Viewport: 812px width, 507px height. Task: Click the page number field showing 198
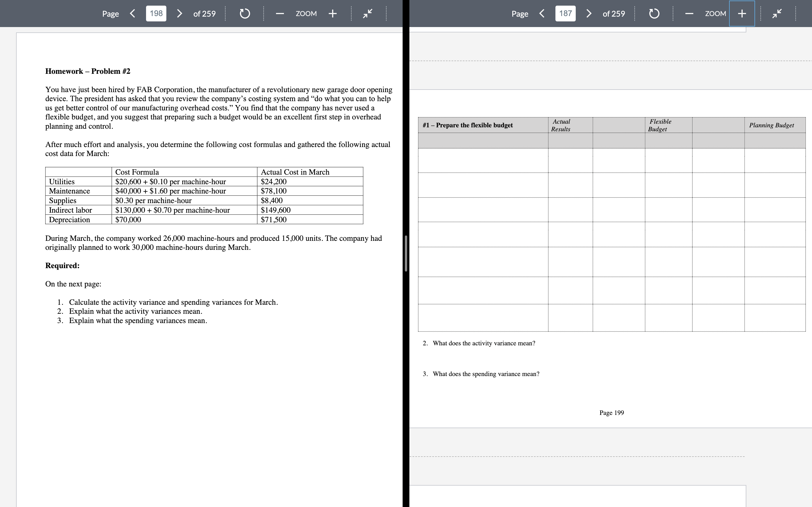coord(156,14)
